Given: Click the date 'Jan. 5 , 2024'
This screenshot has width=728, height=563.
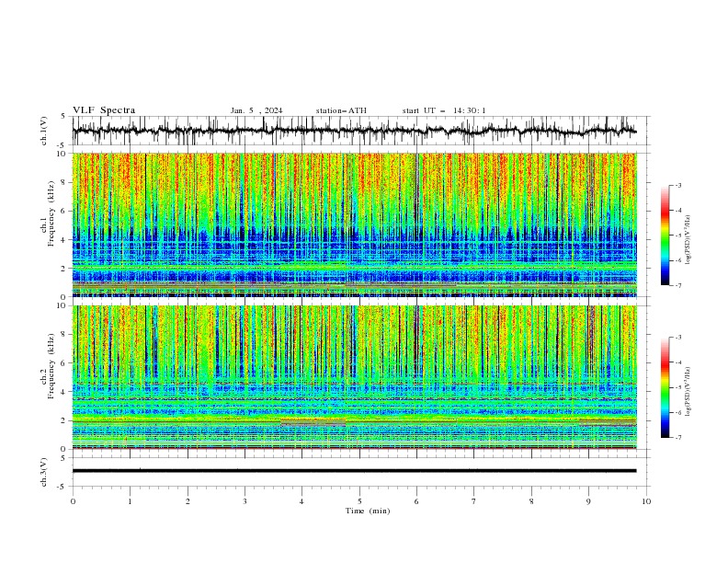Looking at the screenshot, I should point(256,110).
